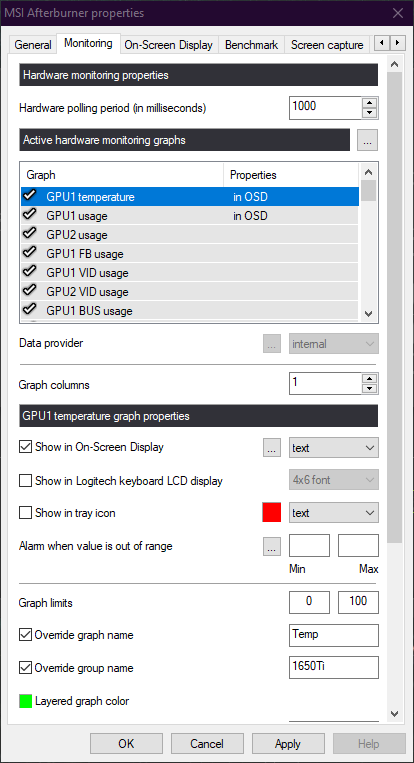The height and width of the screenshot is (763, 414).
Task: Toggle the GPU1 temperature graph checkmark
Action: (x=30, y=196)
